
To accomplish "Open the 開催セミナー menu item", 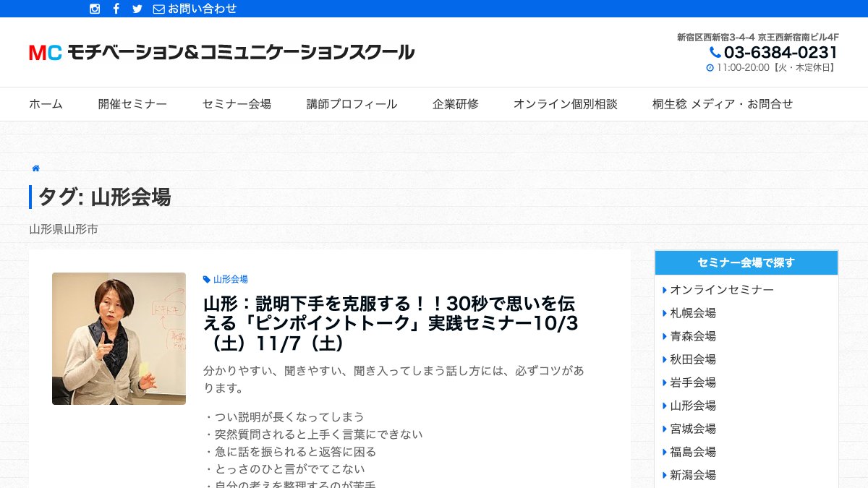I will click(132, 104).
